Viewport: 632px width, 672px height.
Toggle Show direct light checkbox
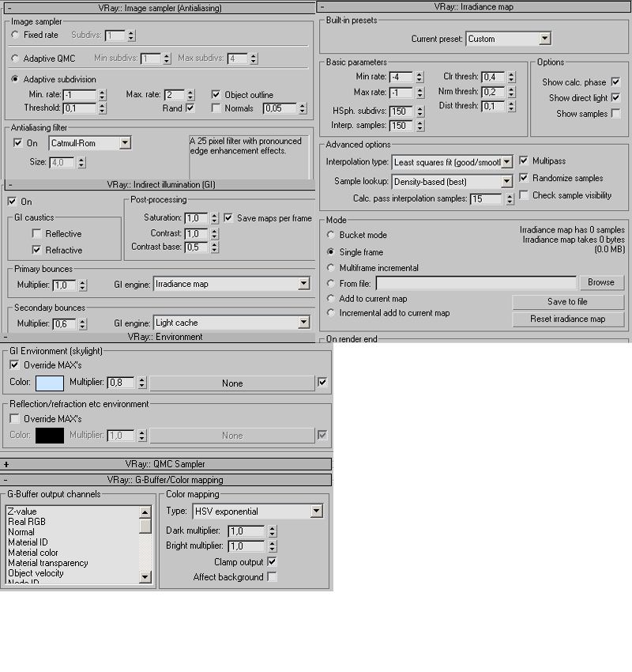point(615,97)
